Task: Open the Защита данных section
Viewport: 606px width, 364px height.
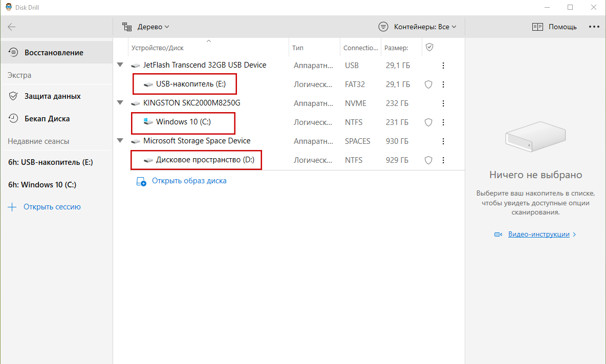Action: click(x=56, y=96)
